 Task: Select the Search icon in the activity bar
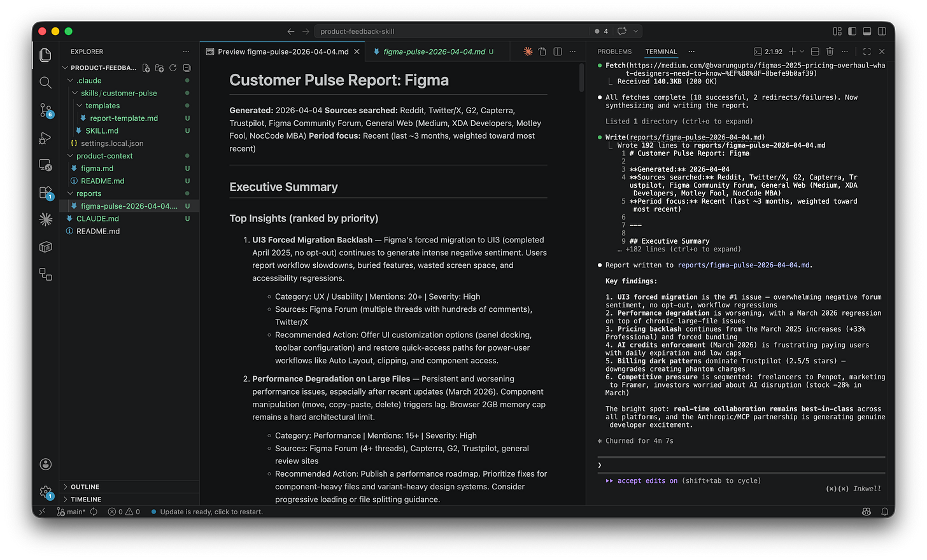pos(45,82)
